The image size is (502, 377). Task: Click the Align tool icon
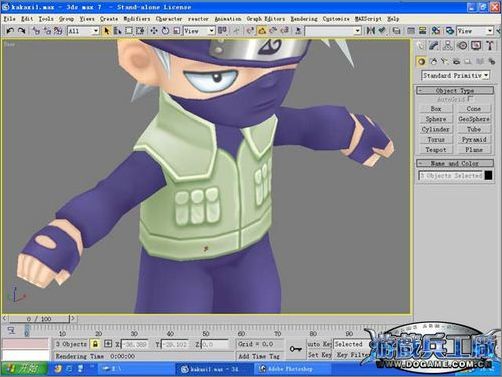(x=382, y=31)
